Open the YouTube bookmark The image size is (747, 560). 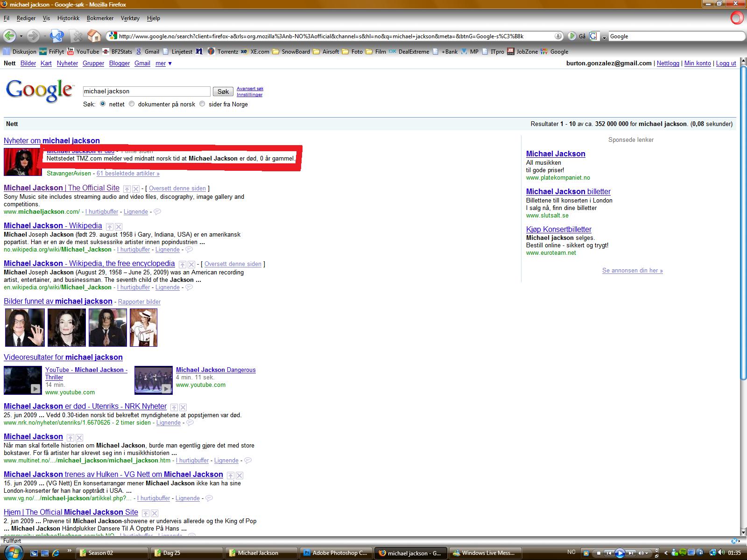[x=83, y=51]
